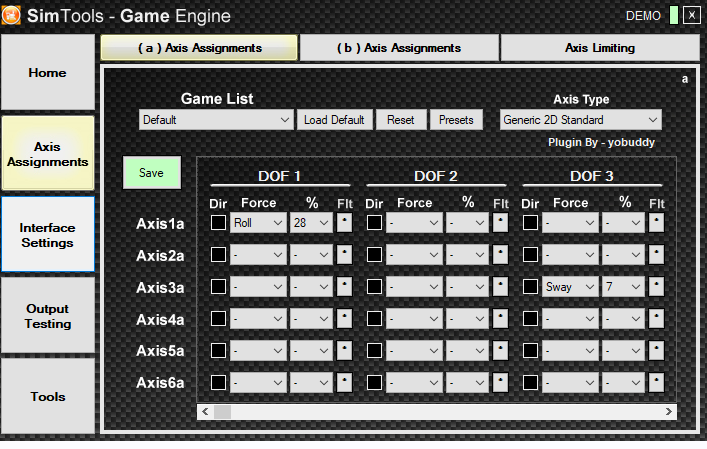Screen dimensions: 707x449
Task: Click Axis2a DOF 3 Flt filter button
Action: click(x=656, y=255)
